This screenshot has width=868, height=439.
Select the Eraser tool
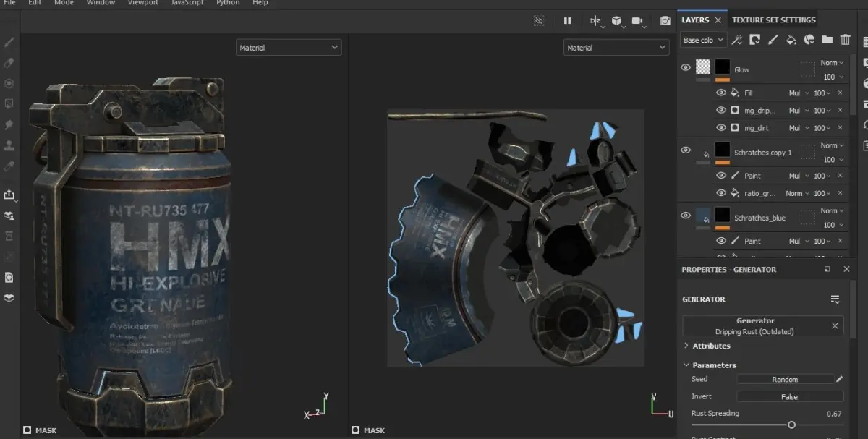(9, 63)
